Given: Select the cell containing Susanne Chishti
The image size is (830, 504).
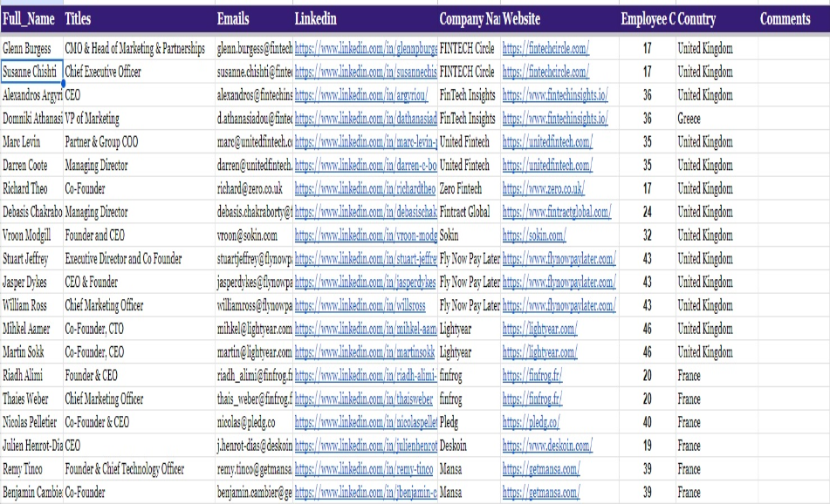Looking at the screenshot, I should pyautogui.click(x=31, y=72).
